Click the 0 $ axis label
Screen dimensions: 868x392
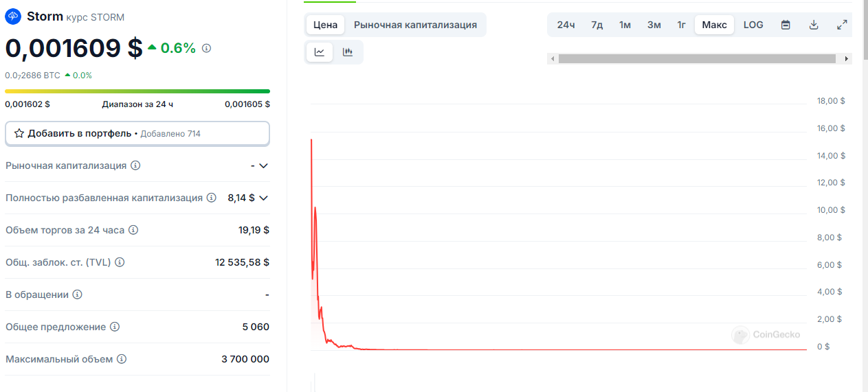coord(823,347)
